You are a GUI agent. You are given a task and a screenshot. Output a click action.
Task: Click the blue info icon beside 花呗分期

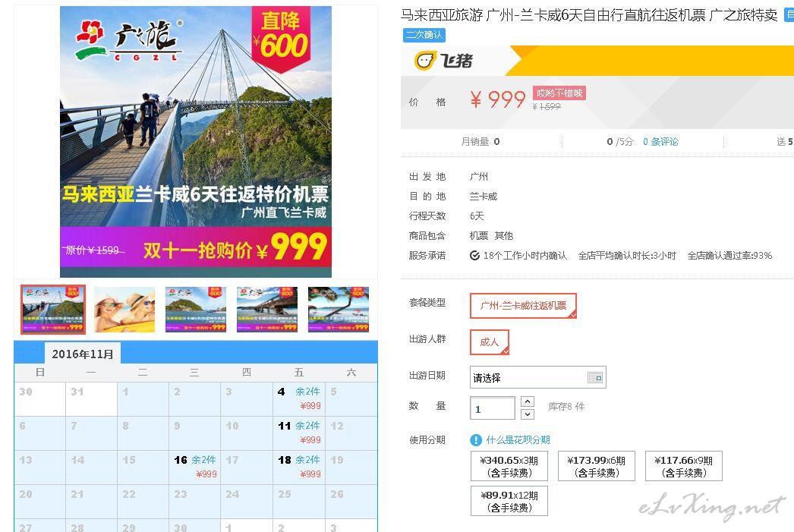pyautogui.click(x=475, y=440)
